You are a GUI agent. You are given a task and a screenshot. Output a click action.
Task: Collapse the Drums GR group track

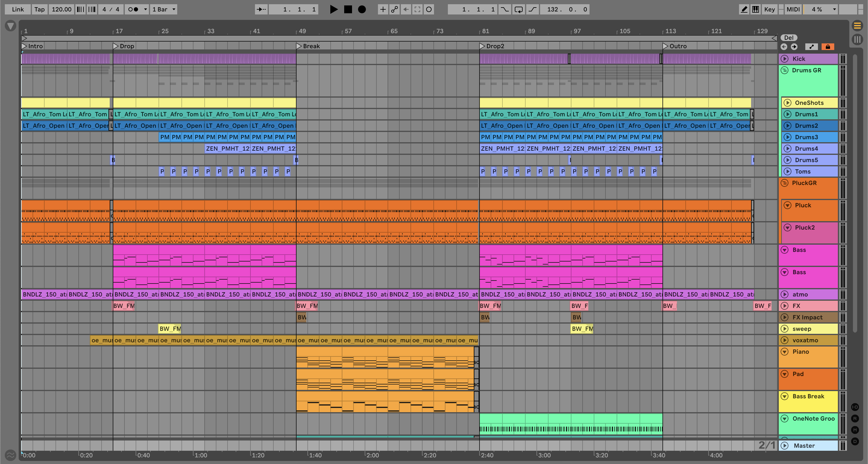click(x=785, y=70)
